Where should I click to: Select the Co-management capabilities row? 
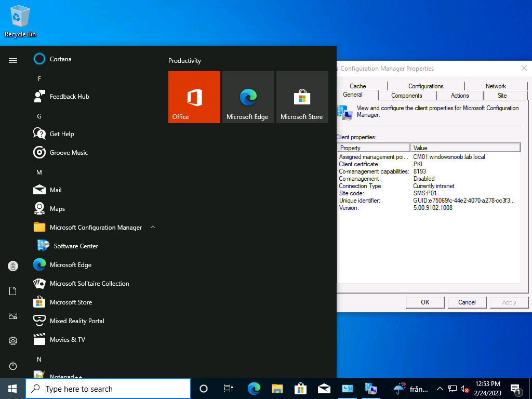pyautogui.click(x=429, y=171)
